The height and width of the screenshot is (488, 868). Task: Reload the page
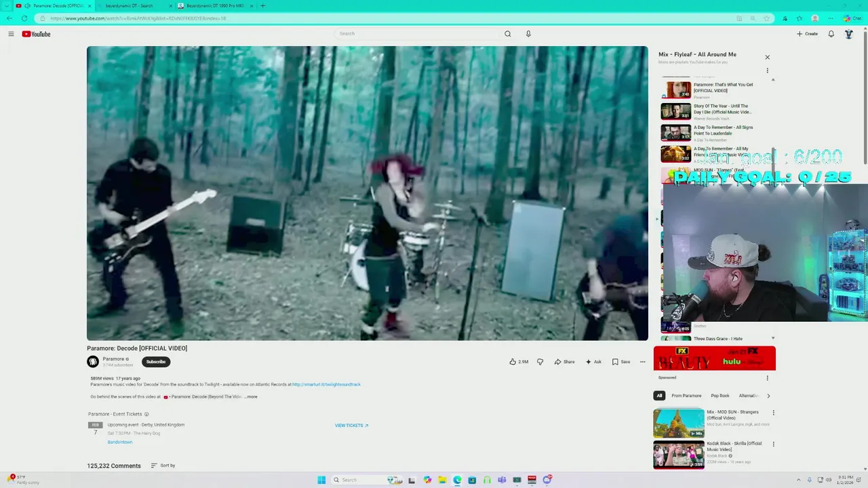point(24,18)
